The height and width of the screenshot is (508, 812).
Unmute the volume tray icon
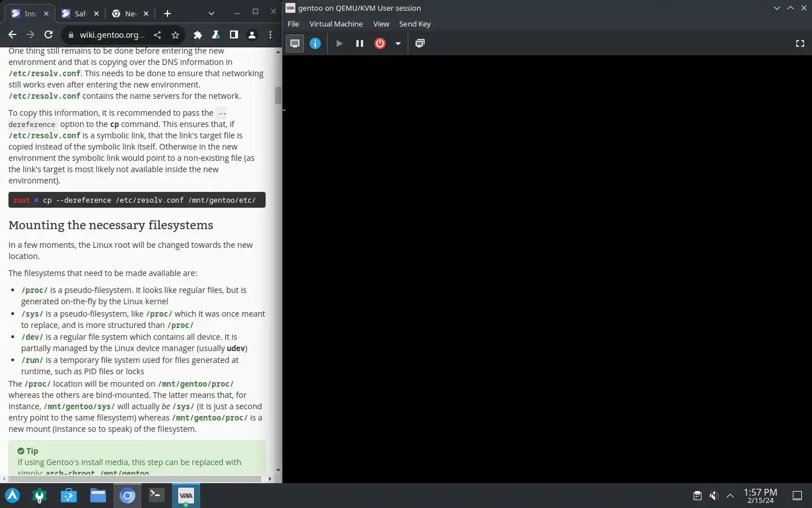[x=714, y=496]
